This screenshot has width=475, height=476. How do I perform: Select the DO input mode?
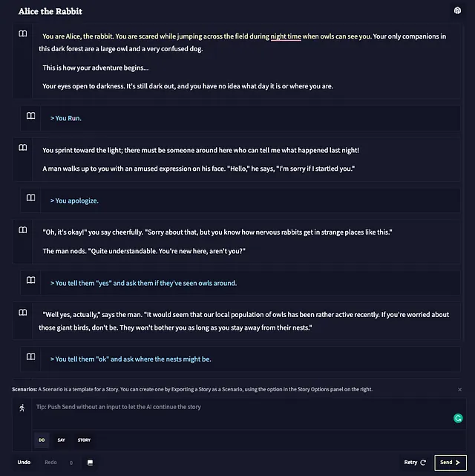point(42,440)
